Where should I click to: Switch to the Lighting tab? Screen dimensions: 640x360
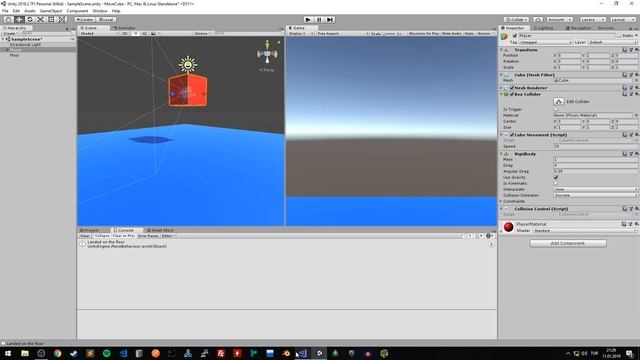543,28
